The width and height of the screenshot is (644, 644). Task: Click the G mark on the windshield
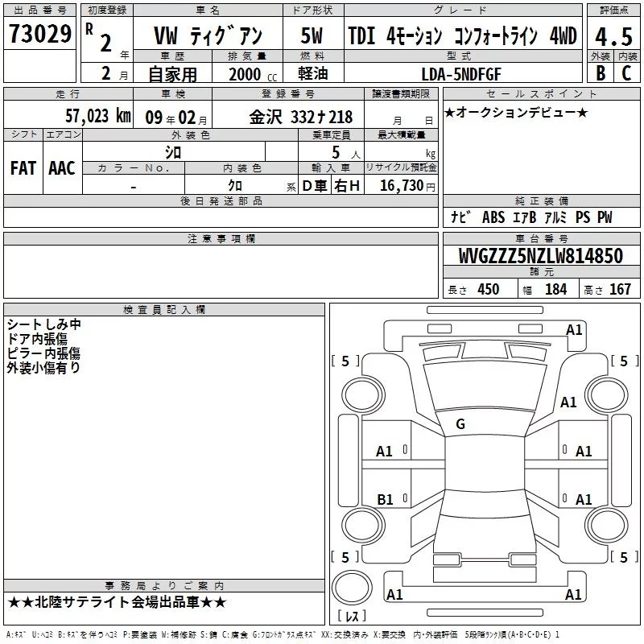coord(460,423)
